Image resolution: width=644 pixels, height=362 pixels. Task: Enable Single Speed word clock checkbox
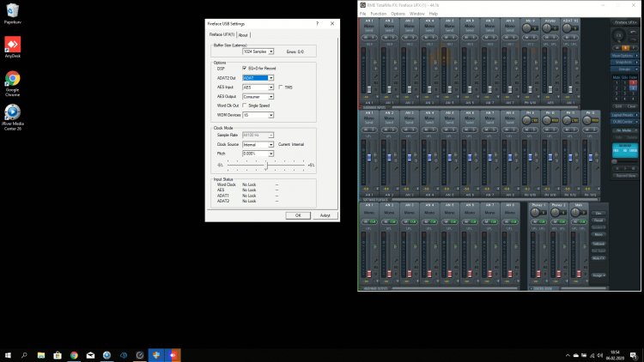[x=245, y=106]
